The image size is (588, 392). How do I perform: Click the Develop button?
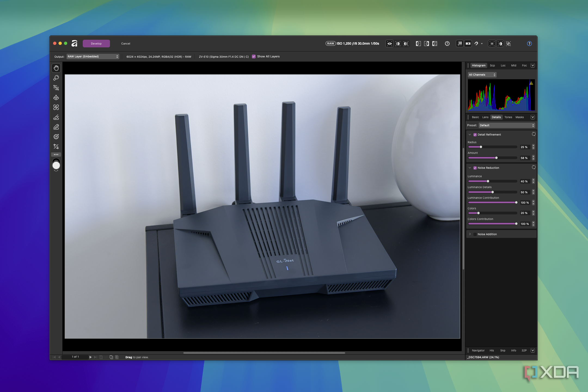(x=96, y=44)
